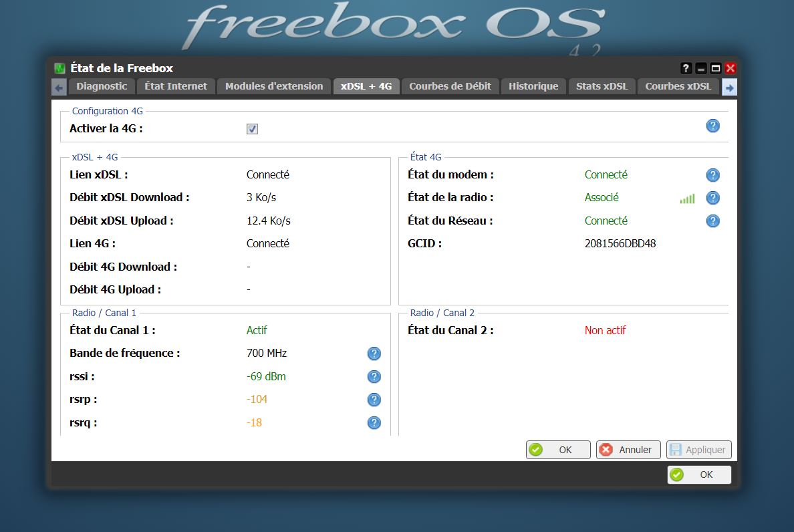The image size is (794, 532).
Task: Select the GCID value 2081566DBD48
Action: coord(620,243)
